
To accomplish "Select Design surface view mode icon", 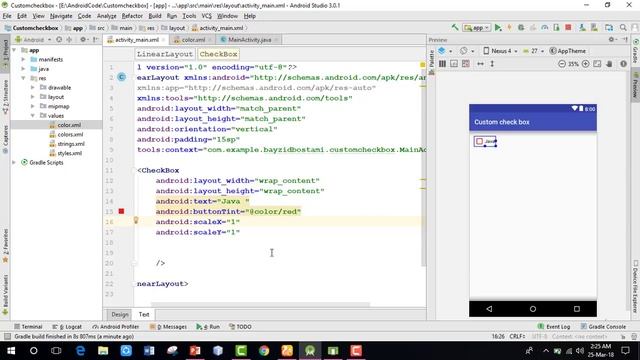I will point(442,64).
